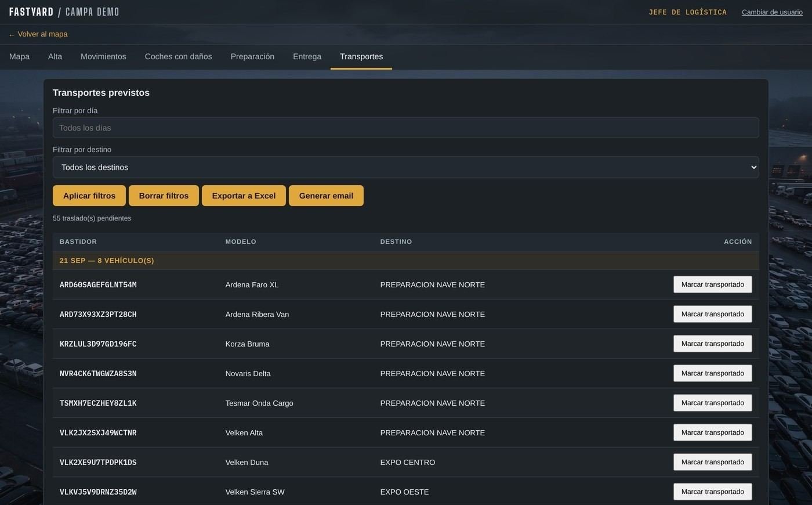Click Cambiar de usuario link
Image resolution: width=812 pixels, height=505 pixels.
772,12
